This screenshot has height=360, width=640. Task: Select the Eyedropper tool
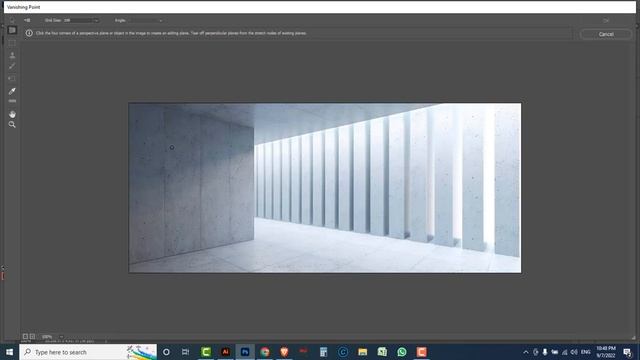pyautogui.click(x=12, y=91)
